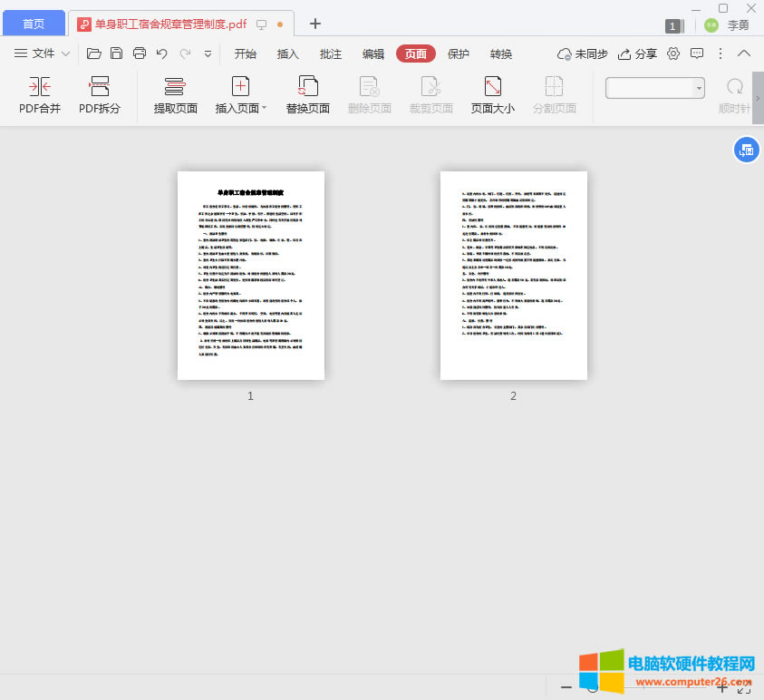Click the undo arrow icon
Screen dimensions: 764x700
pyautogui.click(x=162, y=53)
